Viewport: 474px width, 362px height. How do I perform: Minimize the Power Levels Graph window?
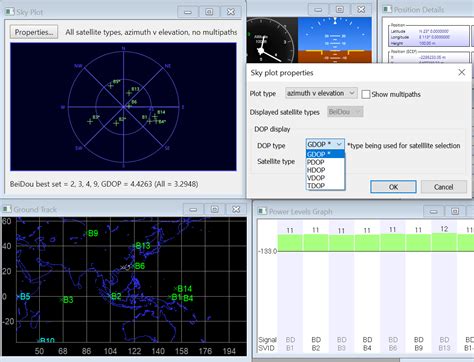click(433, 211)
